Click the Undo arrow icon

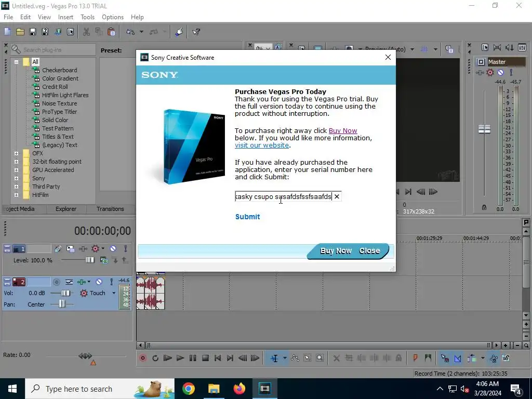(130, 32)
